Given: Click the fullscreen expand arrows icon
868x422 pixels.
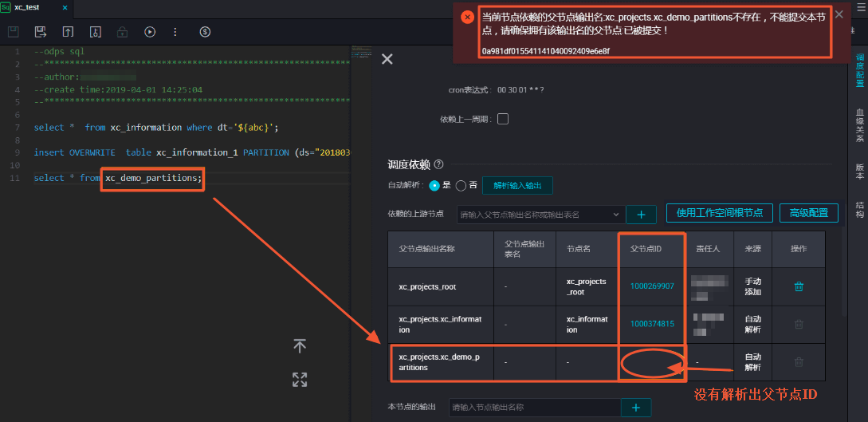Looking at the screenshot, I should 300,380.
